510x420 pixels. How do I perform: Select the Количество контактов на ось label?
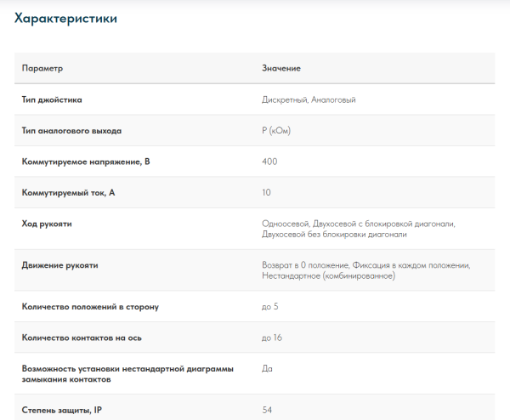tap(82, 338)
